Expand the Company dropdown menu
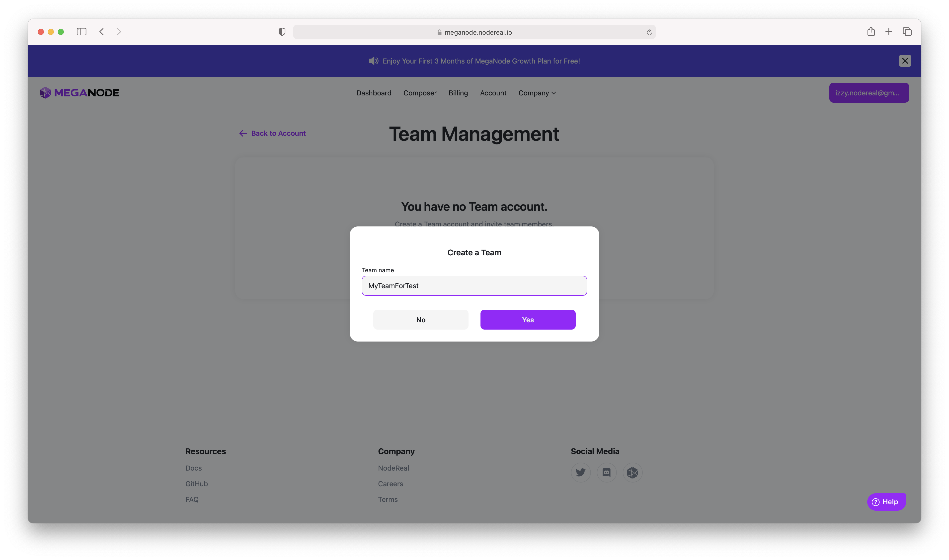This screenshot has width=949, height=560. (537, 93)
